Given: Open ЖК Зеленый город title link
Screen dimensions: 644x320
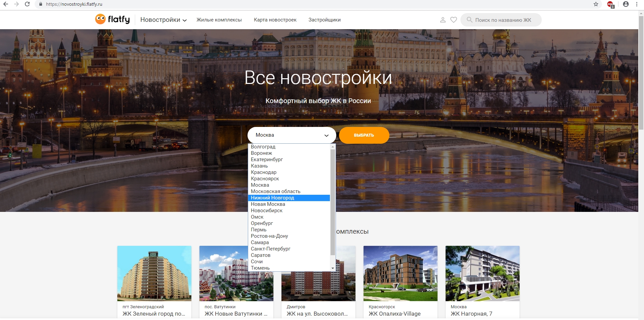Looking at the screenshot, I should [x=154, y=314].
